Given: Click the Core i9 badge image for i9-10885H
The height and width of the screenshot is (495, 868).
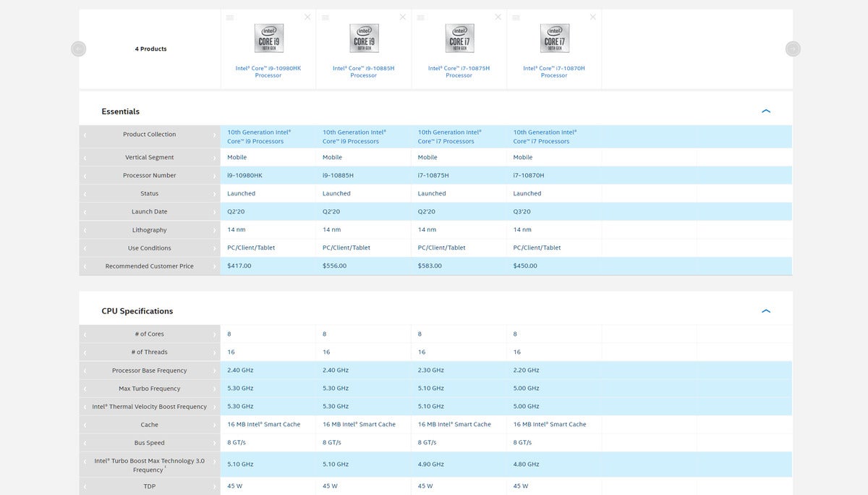Looking at the screenshot, I should pos(364,38).
